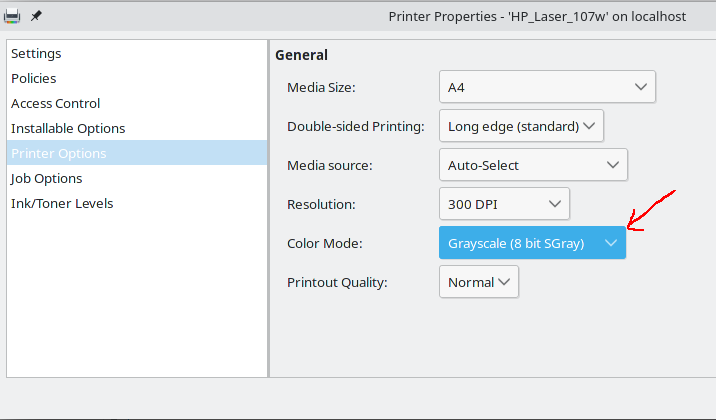The width and height of the screenshot is (716, 420).
Task: Click the vertical splitter between sidebar and options
Action: click(x=269, y=208)
